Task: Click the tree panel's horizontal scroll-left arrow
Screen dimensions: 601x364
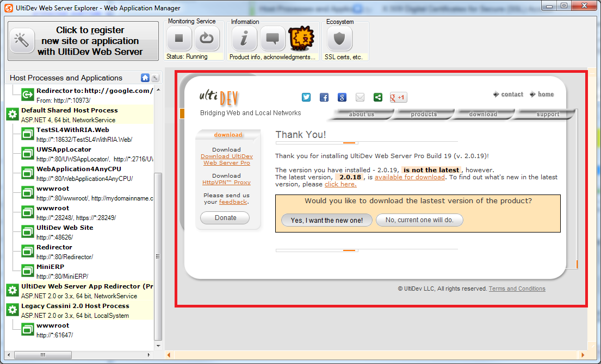Action: (9, 355)
